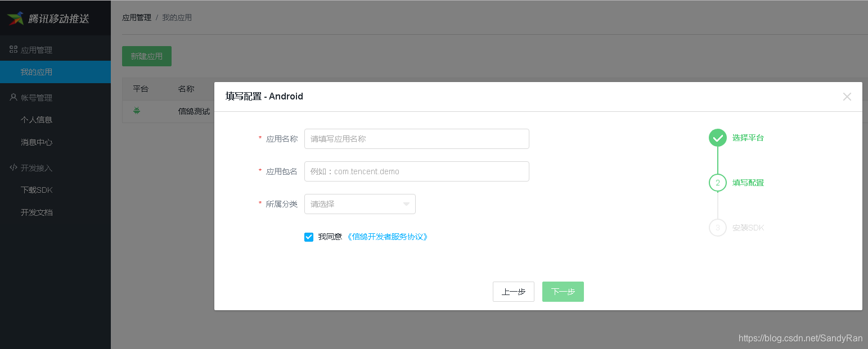The width and height of the screenshot is (868, 349).
Task: Click the 下一步 button
Action: point(563,292)
